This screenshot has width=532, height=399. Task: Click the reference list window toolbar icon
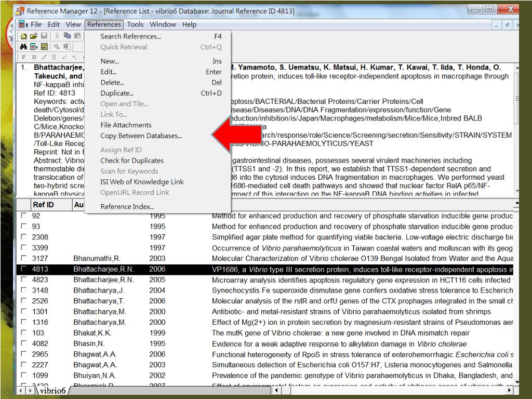pos(34,46)
